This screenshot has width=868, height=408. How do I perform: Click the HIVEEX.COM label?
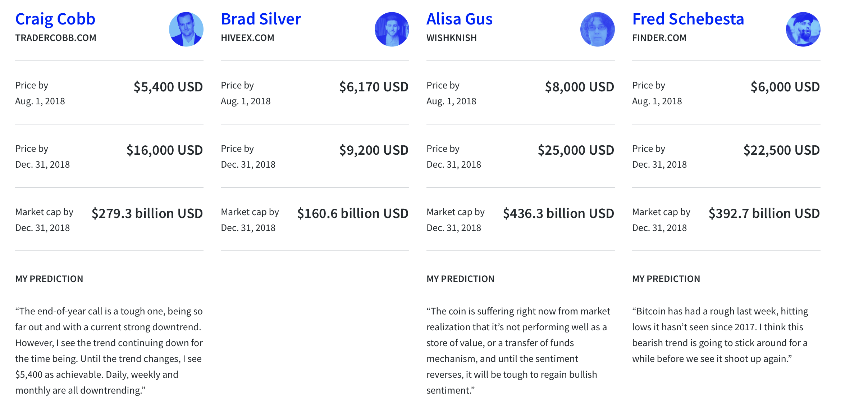pyautogui.click(x=247, y=38)
